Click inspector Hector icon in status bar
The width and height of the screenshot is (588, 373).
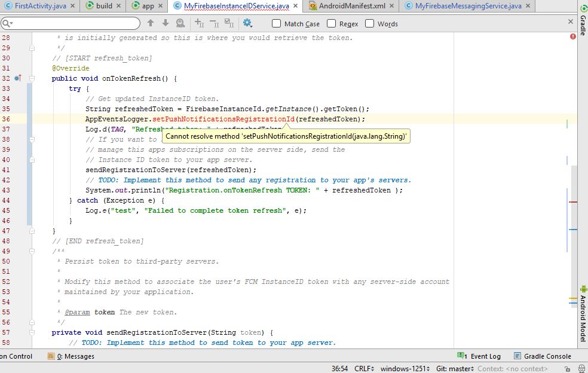(581, 369)
